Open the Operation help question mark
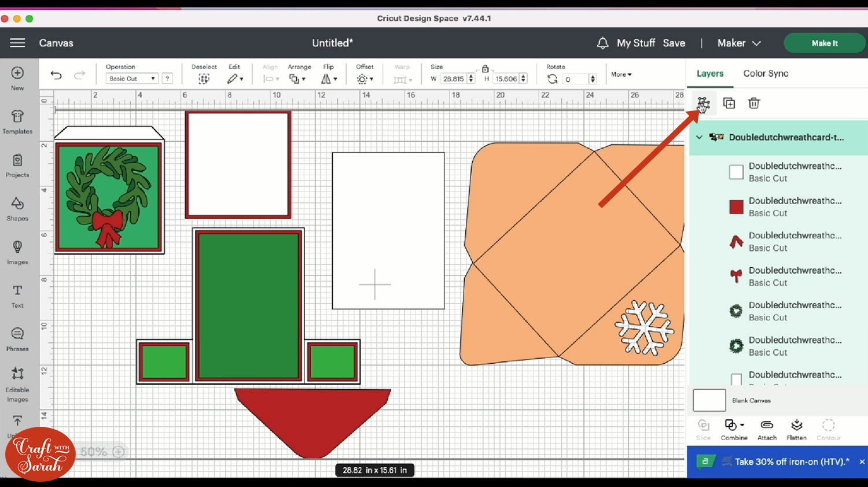This screenshot has width=868, height=487. pos(167,79)
